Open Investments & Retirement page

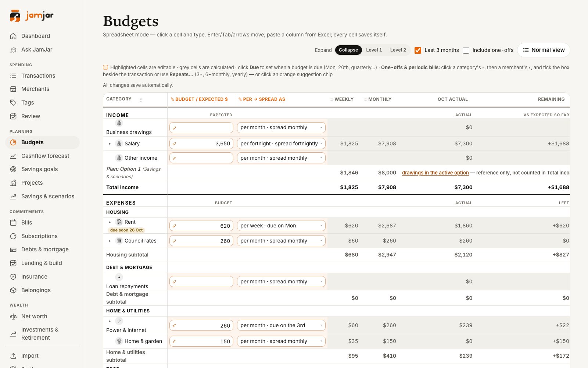pyautogui.click(x=43, y=334)
